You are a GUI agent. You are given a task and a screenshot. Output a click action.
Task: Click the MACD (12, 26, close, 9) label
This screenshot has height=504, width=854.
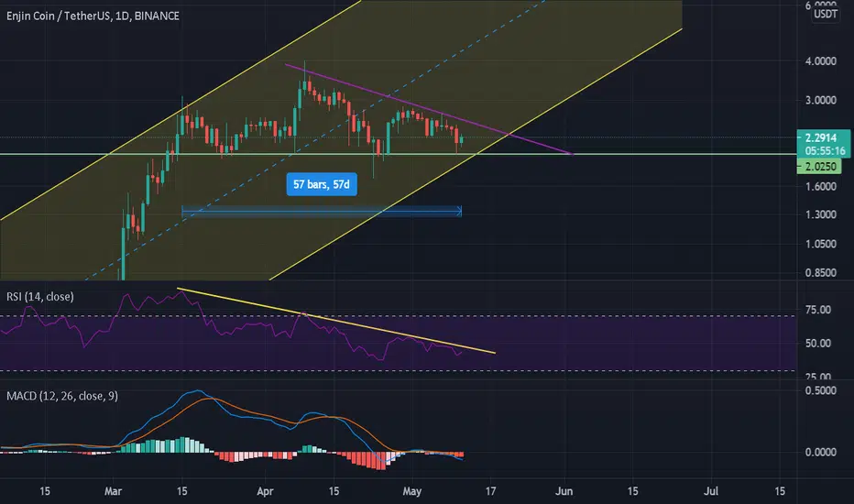pos(62,396)
